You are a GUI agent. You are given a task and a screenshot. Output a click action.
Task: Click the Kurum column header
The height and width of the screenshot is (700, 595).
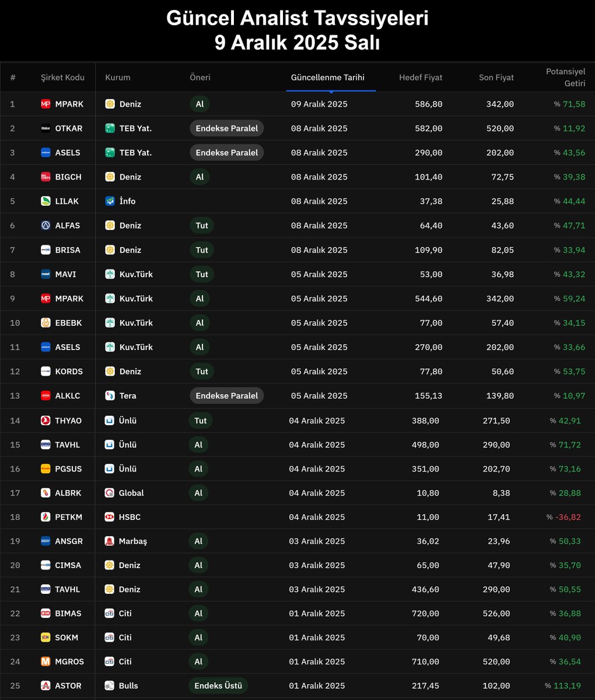click(x=118, y=77)
